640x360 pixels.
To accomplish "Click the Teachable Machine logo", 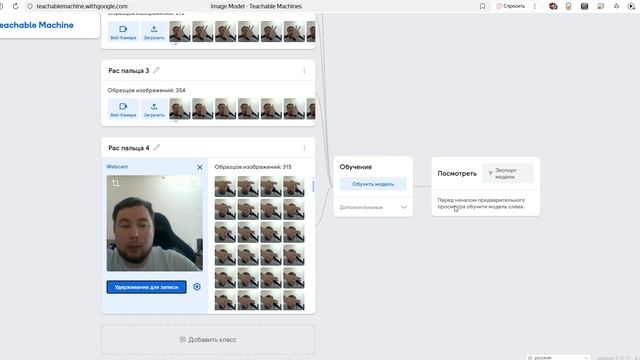I will pyautogui.click(x=37, y=25).
